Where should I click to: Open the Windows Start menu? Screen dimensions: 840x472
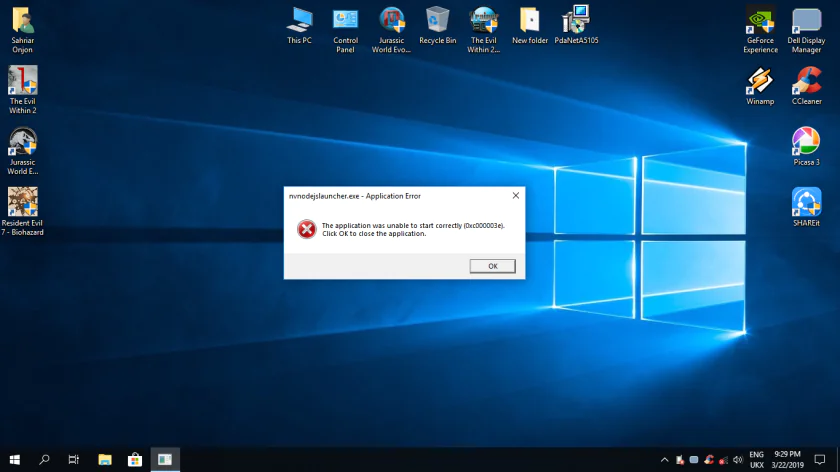coord(14,460)
